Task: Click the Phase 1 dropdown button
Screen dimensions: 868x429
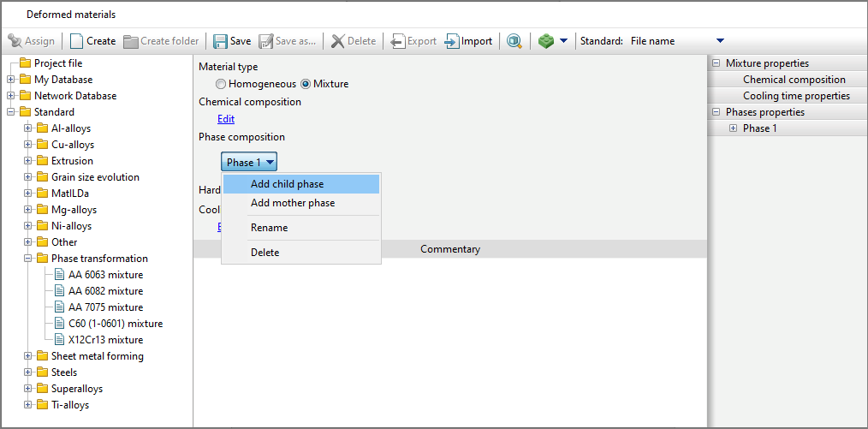Action: [249, 162]
